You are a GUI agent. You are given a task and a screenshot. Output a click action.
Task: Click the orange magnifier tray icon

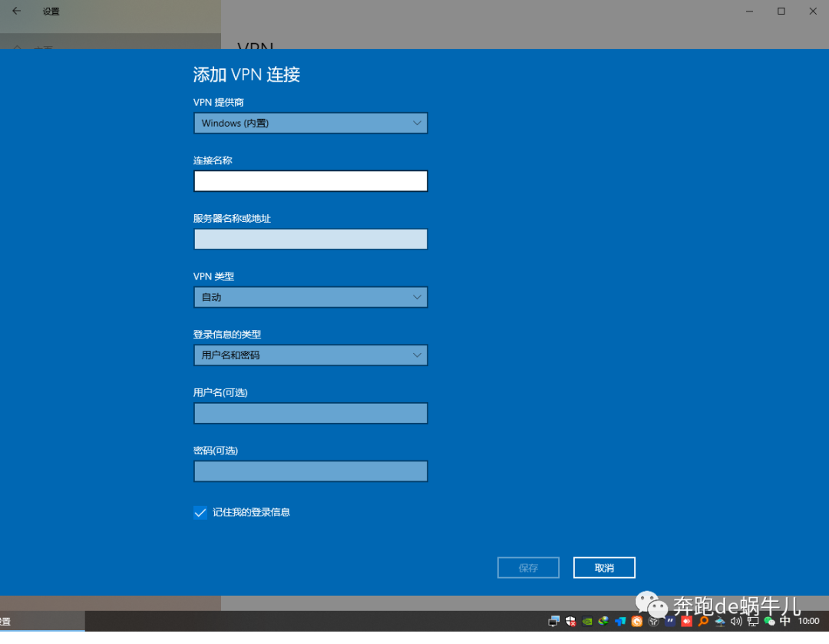703,621
